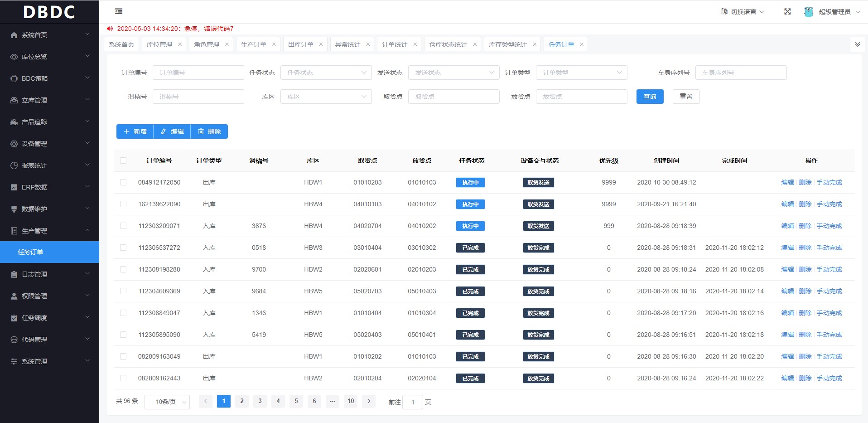Open the 任务状态 dropdown

click(326, 73)
